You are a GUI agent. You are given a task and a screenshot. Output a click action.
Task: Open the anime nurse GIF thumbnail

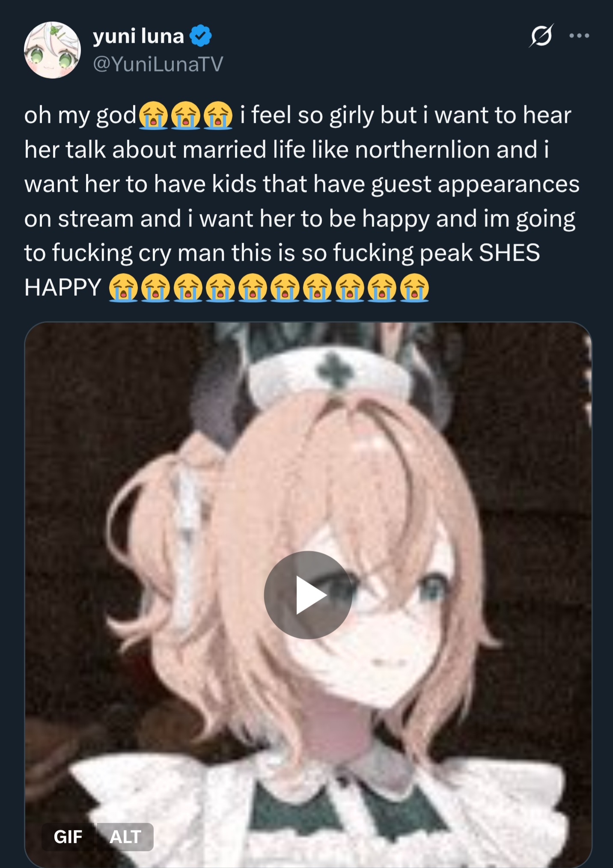pyautogui.click(x=308, y=595)
